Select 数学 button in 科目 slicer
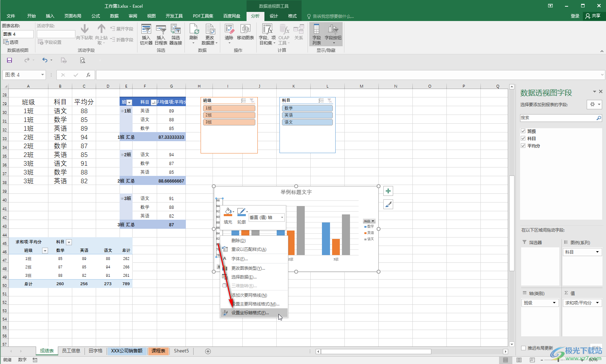The image size is (606, 364). pos(307,108)
